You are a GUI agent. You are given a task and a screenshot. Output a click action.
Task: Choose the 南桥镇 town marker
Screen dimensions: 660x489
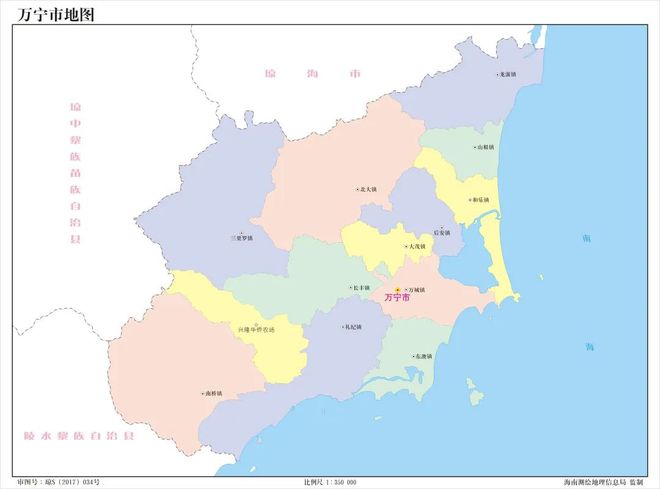coord(202,393)
